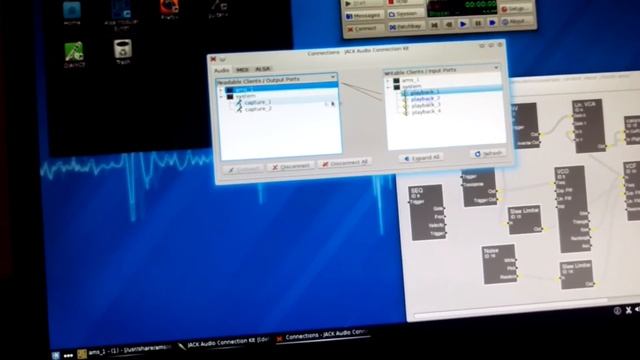Select ams_1 client in the input ports list
This screenshot has height=360, width=640.
pyautogui.click(x=410, y=80)
